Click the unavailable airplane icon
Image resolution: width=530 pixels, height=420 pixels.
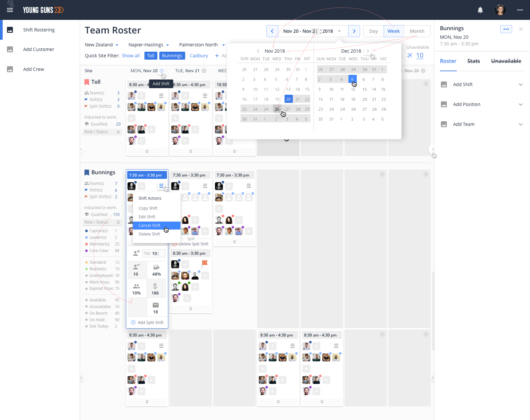click(x=410, y=55)
